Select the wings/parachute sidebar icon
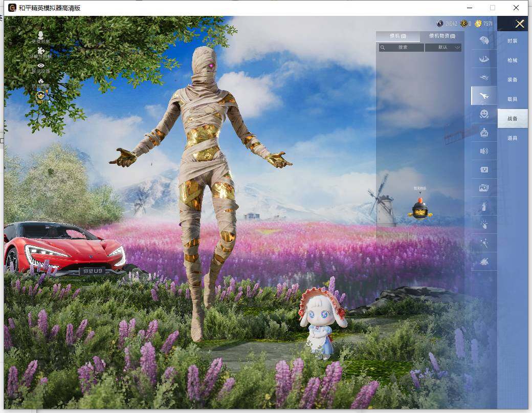This screenshot has width=532, height=413. point(484,59)
